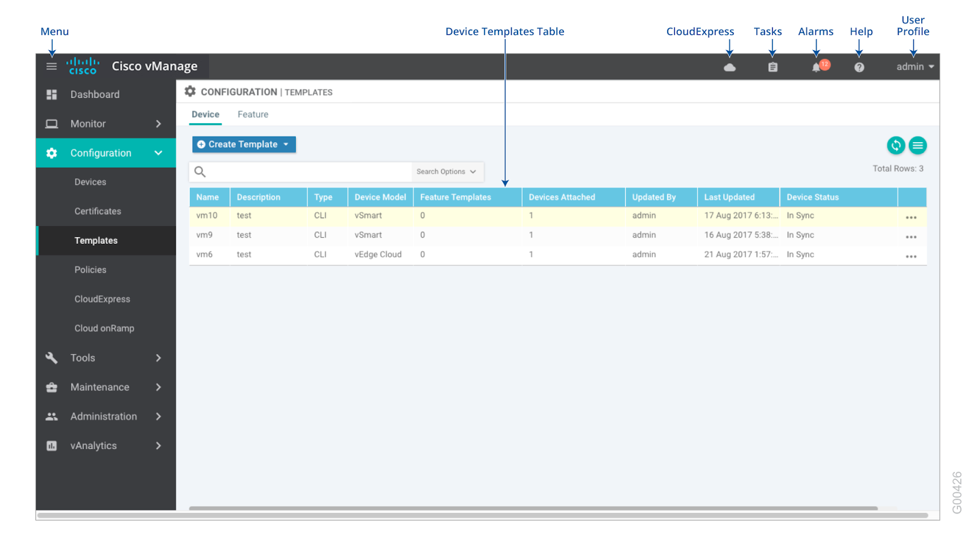The image size is (980, 541).
Task: Open the hamburger menu icon
Action: point(51,66)
